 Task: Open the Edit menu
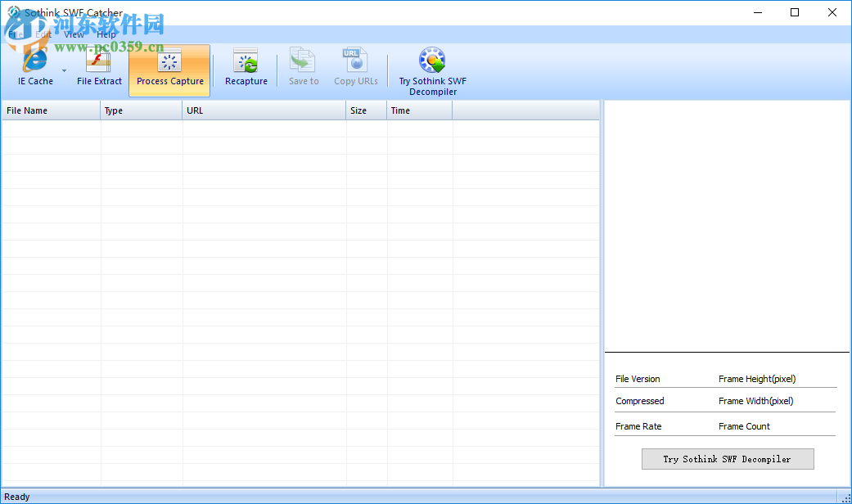click(x=43, y=34)
